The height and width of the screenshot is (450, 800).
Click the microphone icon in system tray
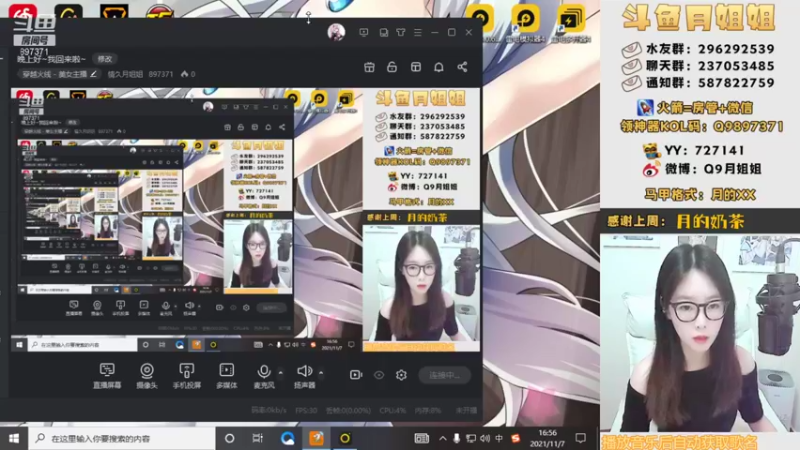point(457,438)
